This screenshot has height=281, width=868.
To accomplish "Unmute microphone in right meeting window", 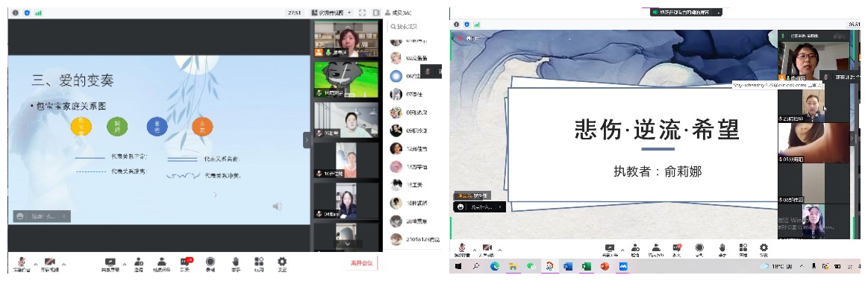I will click(x=461, y=250).
